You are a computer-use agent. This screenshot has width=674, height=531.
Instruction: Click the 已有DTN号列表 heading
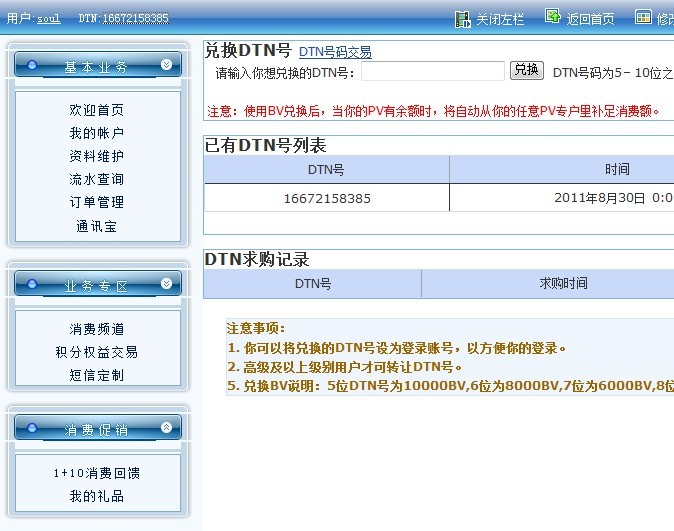pos(265,145)
